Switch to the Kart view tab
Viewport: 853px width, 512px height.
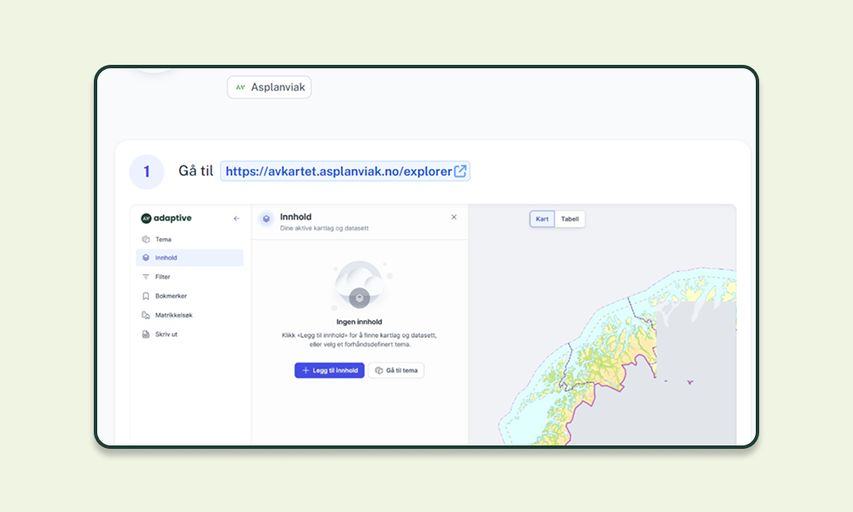542,219
